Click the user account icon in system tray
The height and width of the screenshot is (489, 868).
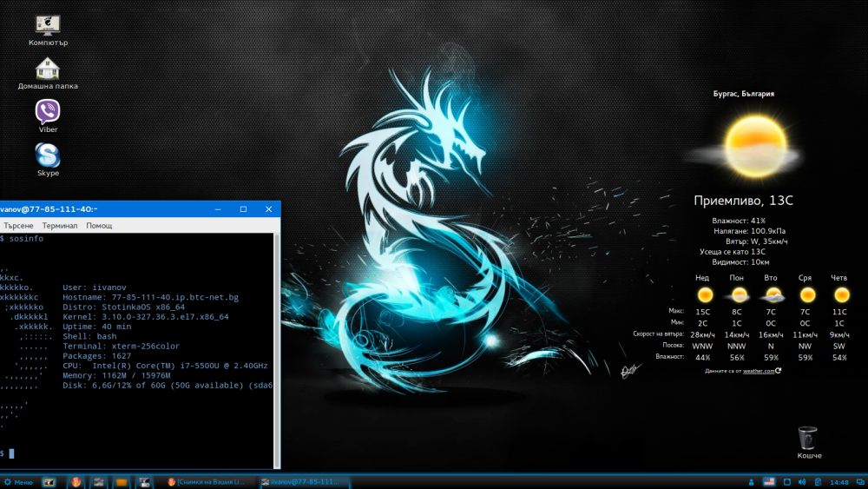click(x=751, y=482)
